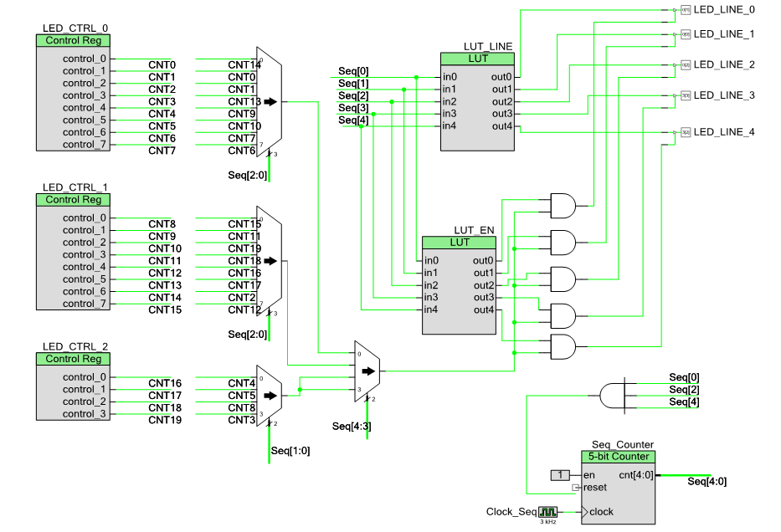Select the multiplexer with Seq[1:0] select input

270,396
